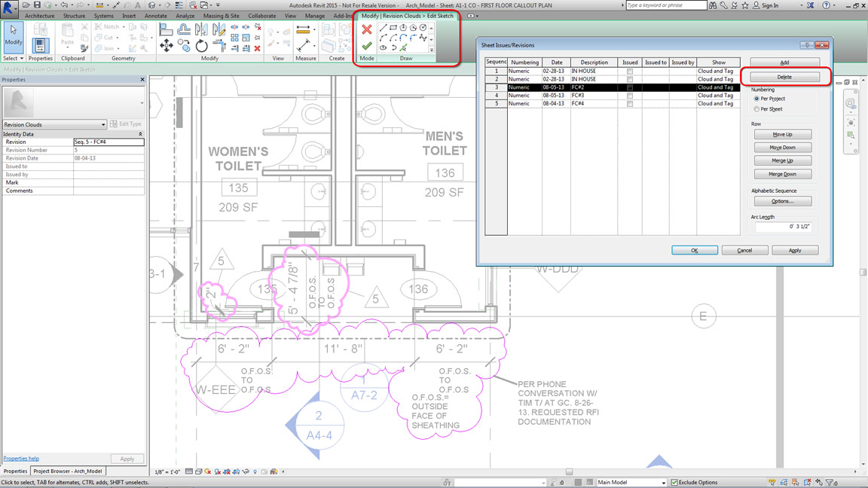868x488 pixels.
Task: Finish edit mode with the green checkmark
Action: 366,46
